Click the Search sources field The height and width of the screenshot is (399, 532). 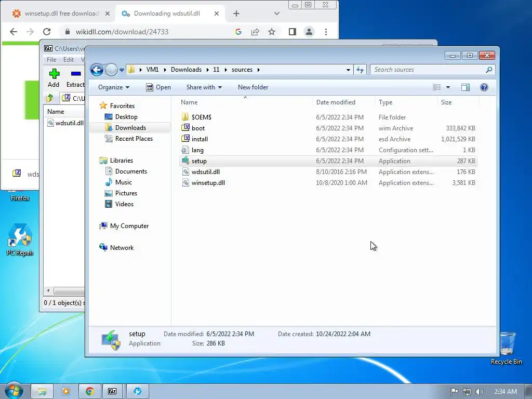point(428,70)
